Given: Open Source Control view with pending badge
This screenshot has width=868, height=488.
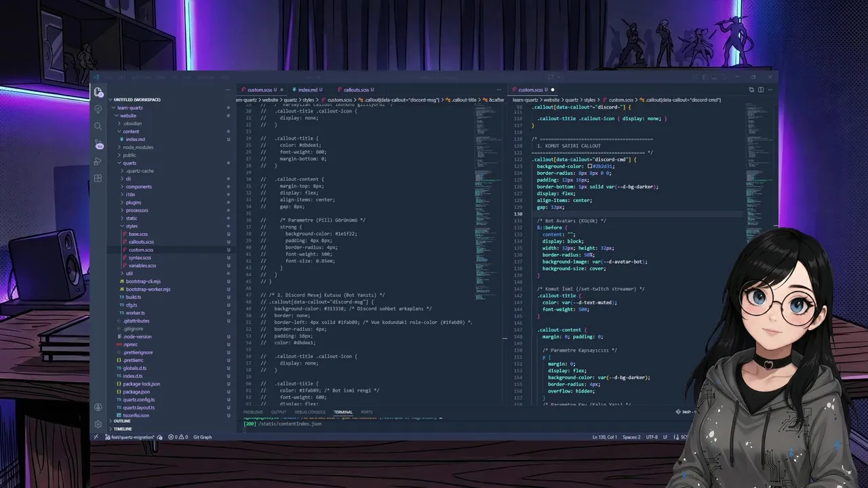Looking at the screenshot, I should [x=98, y=144].
